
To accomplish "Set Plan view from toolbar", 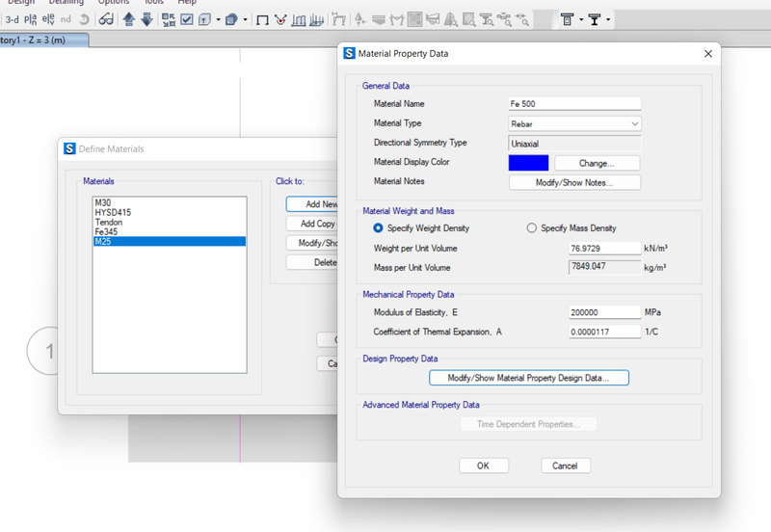I will (30, 19).
